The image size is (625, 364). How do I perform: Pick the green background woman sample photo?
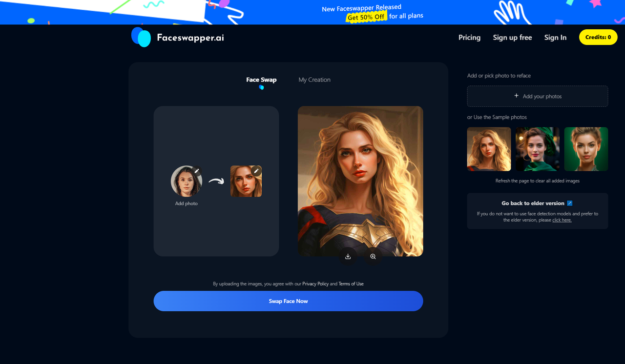pos(586,149)
